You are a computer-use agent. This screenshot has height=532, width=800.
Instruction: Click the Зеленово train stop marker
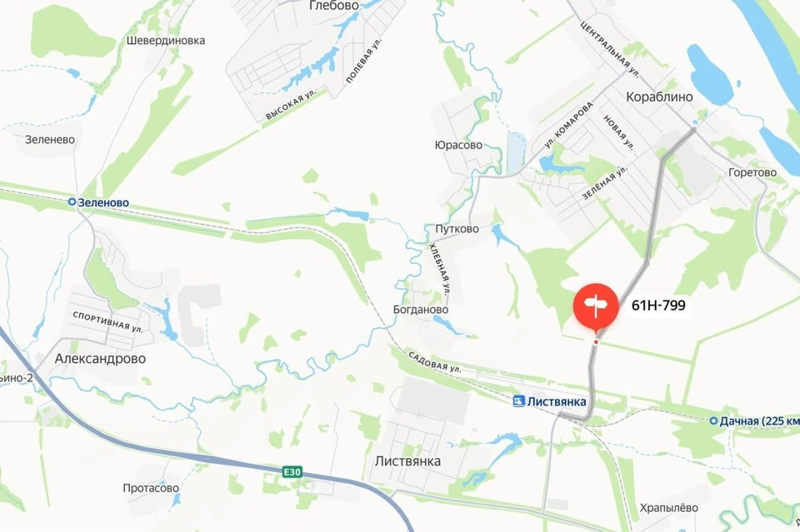pyautogui.click(x=72, y=202)
